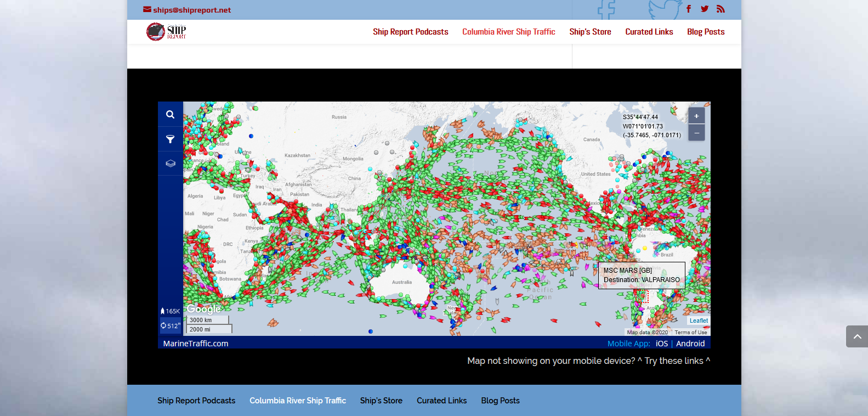This screenshot has width=868, height=416.
Task: Open the vessel filter funnel icon
Action: (170, 139)
